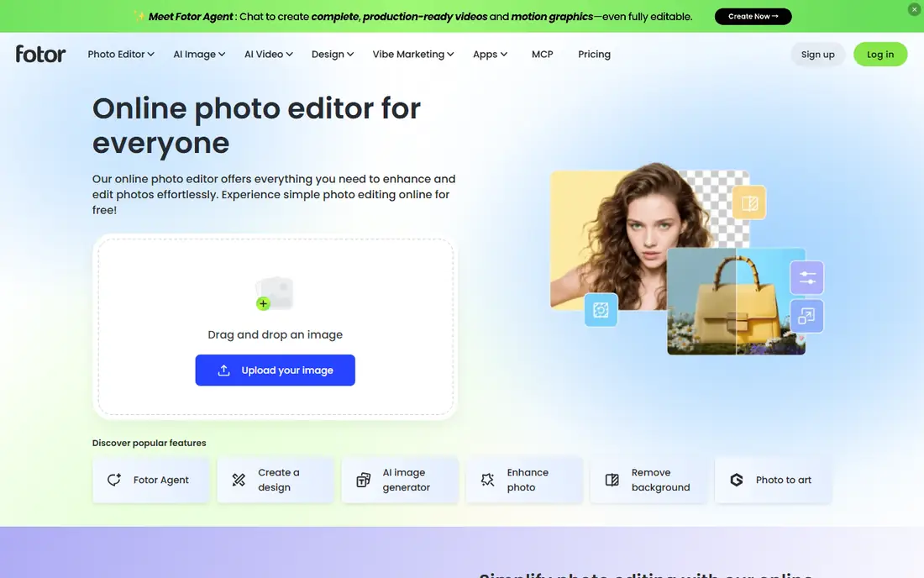
Task: Click the Sign up button
Action: [x=818, y=55]
